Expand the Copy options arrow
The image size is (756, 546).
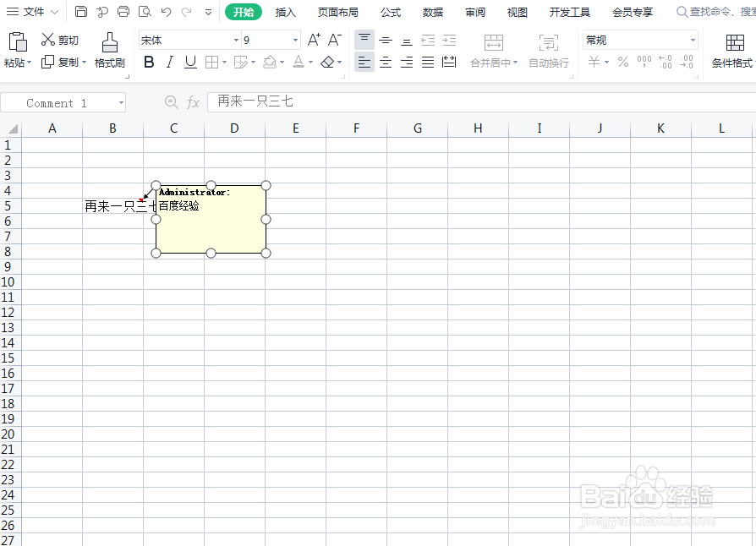coord(84,63)
